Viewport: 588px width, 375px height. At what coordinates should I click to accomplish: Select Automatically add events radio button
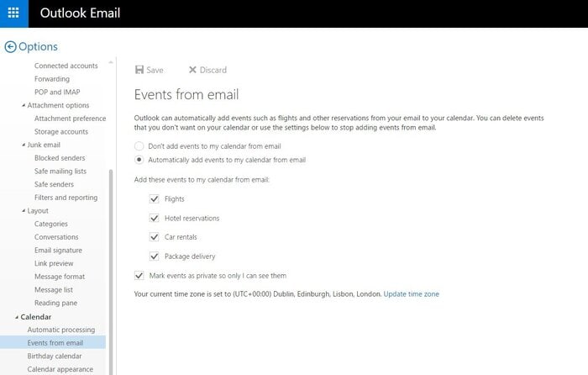(x=139, y=160)
